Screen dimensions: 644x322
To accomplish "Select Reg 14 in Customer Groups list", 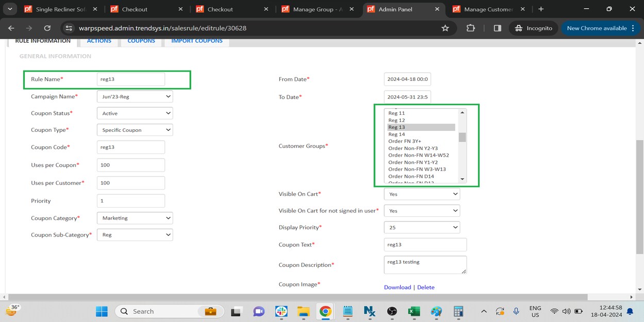I will pos(397,134).
